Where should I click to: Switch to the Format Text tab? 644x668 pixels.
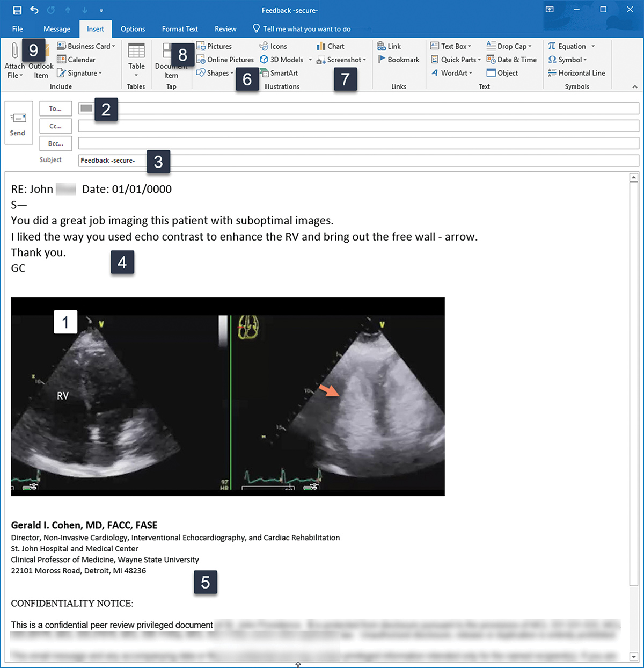coord(180,29)
